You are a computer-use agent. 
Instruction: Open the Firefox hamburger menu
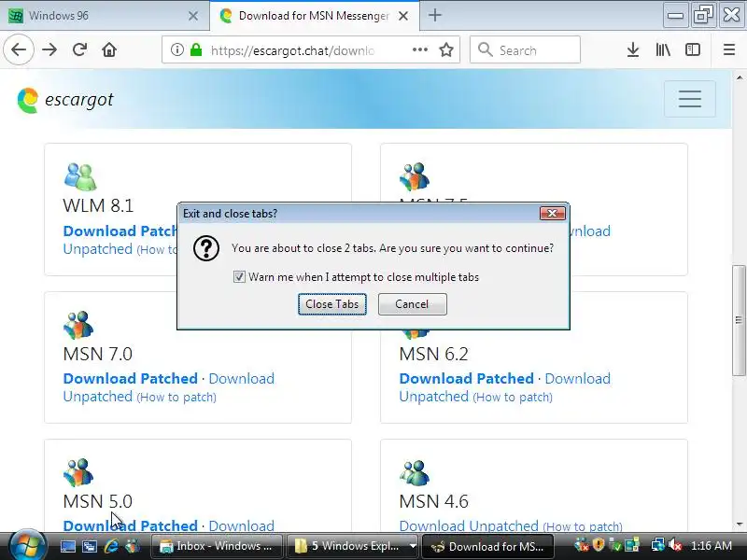(x=729, y=49)
